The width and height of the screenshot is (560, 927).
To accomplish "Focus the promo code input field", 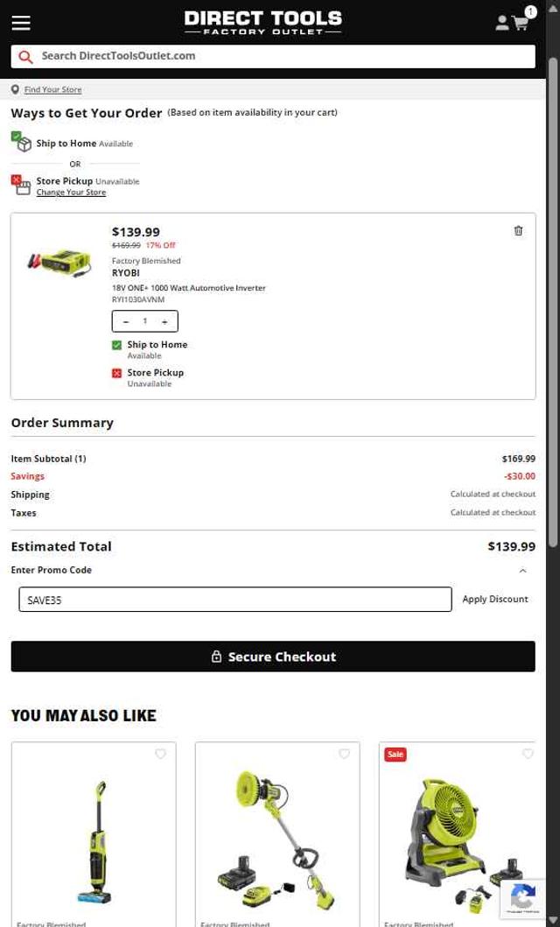I will pos(234,600).
